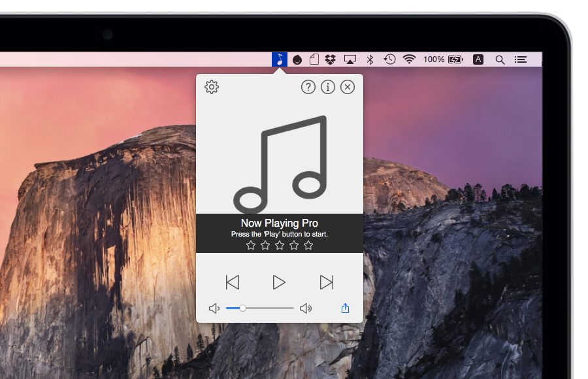Open the Wi-Fi menu
Screen dimensions: 588x379
pos(409,59)
